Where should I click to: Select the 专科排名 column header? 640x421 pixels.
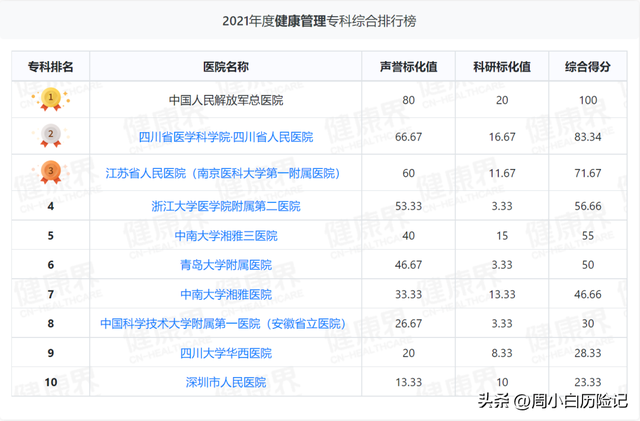pyautogui.click(x=51, y=67)
